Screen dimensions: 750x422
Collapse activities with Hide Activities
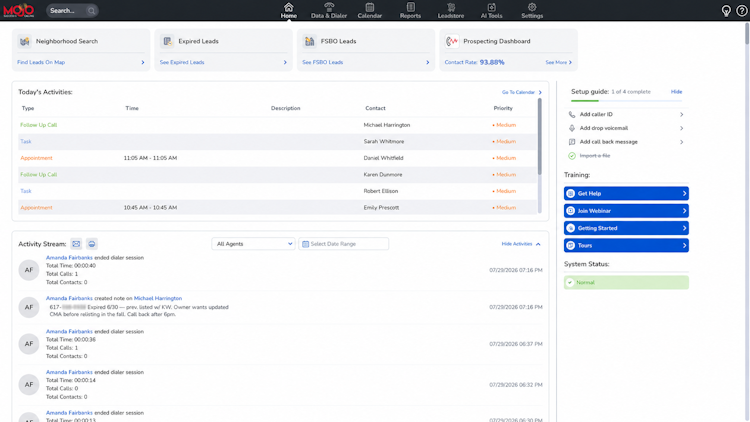click(521, 244)
